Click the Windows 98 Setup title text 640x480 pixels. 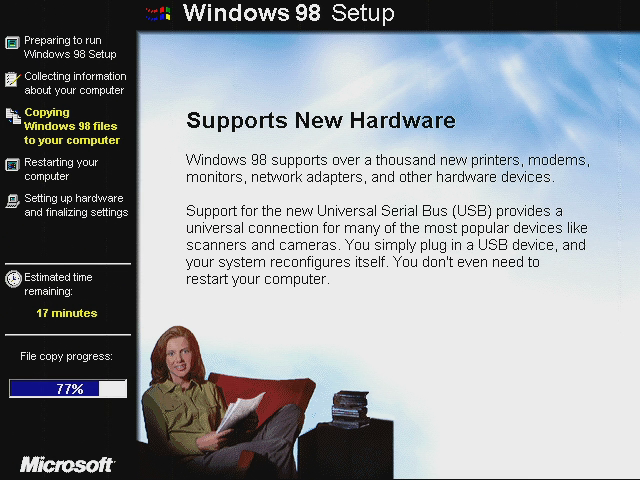coord(289,13)
